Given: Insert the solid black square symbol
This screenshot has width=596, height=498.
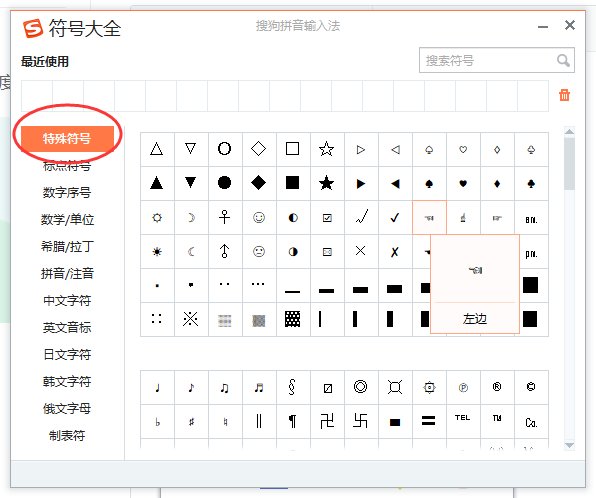Looking at the screenshot, I should [x=292, y=182].
